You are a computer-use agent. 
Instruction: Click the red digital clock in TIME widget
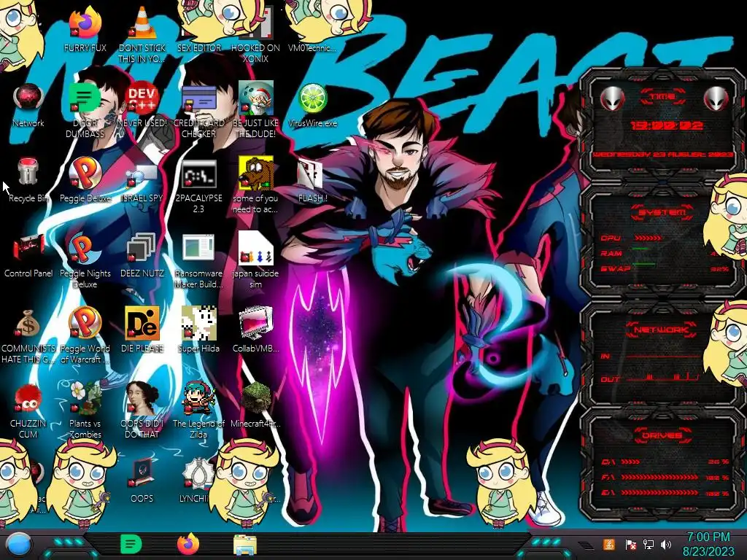click(667, 125)
